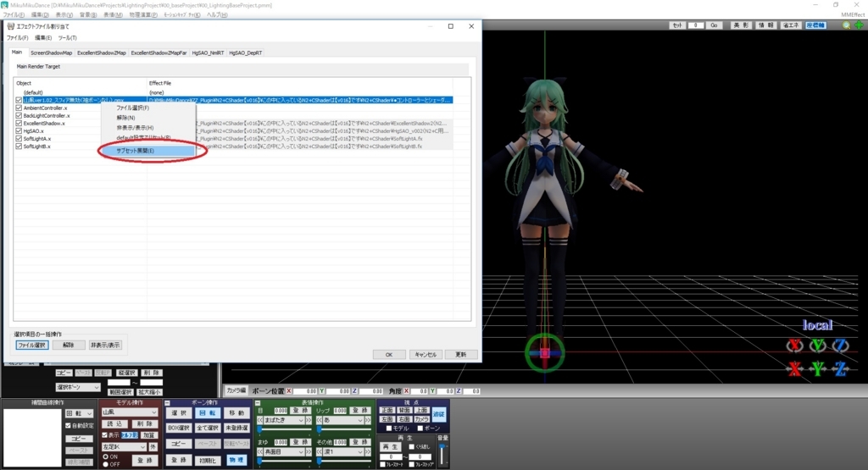Click previous arrow beside 涙1 morph dropdown

[x=320, y=451]
